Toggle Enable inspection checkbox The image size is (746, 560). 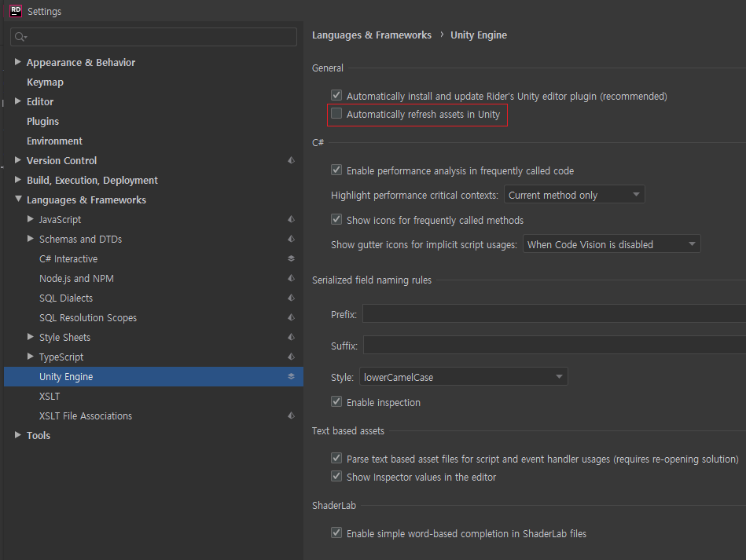point(336,401)
